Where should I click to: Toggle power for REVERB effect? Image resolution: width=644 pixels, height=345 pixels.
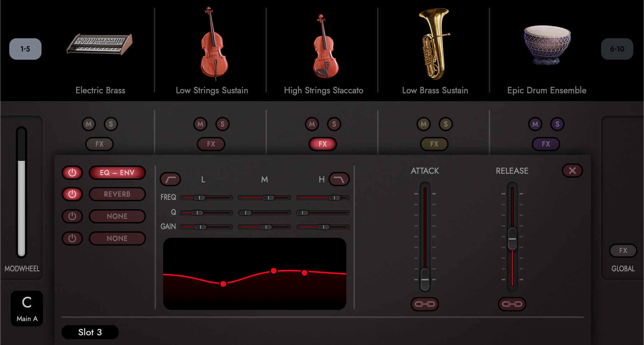pyautogui.click(x=72, y=194)
